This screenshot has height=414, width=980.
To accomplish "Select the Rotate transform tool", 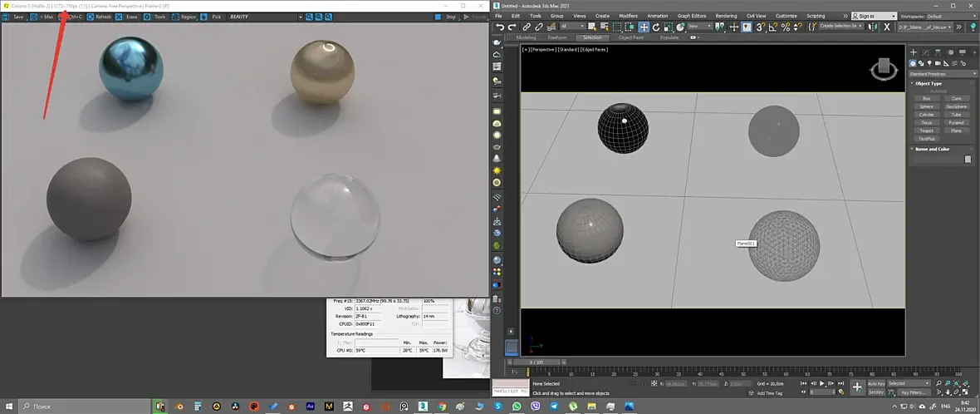I will click(656, 27).
